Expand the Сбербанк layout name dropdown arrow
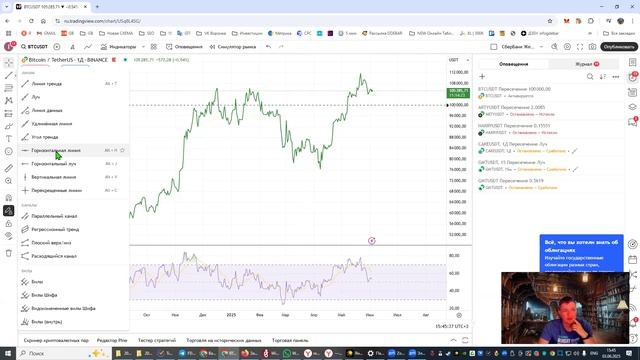This screenshot has height=360, width=640. click(541, 47)
